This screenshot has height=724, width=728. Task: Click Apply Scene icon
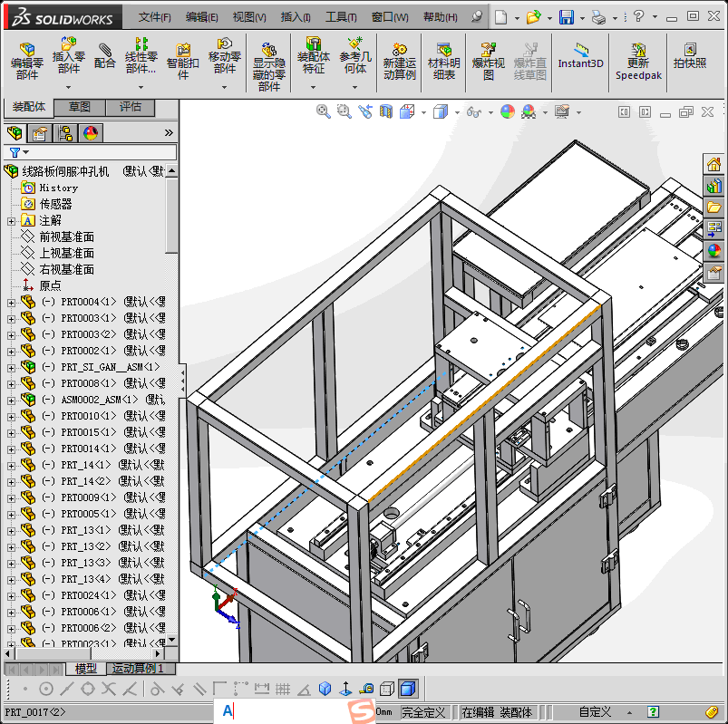pos(529,111)
